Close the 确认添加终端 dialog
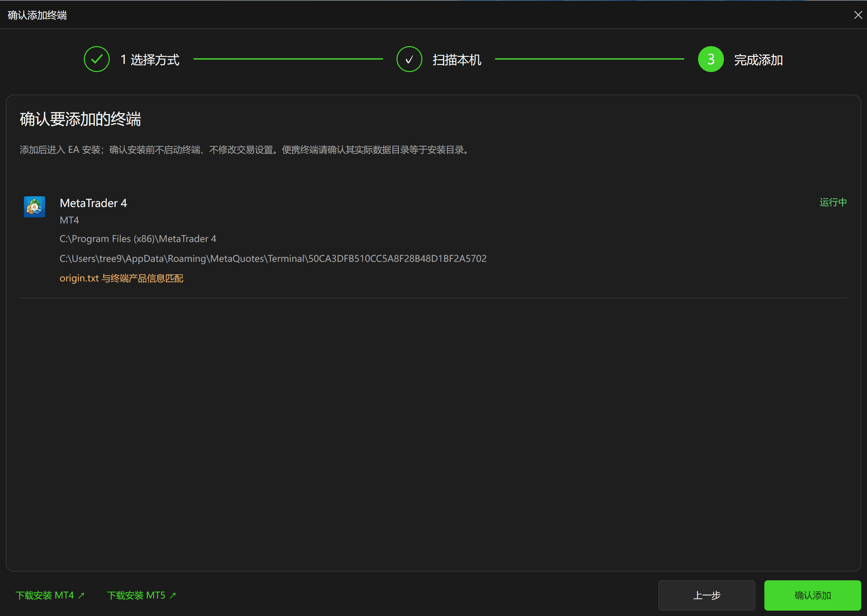The width and height of the screenshot is (867, 616). pos(858,15)
